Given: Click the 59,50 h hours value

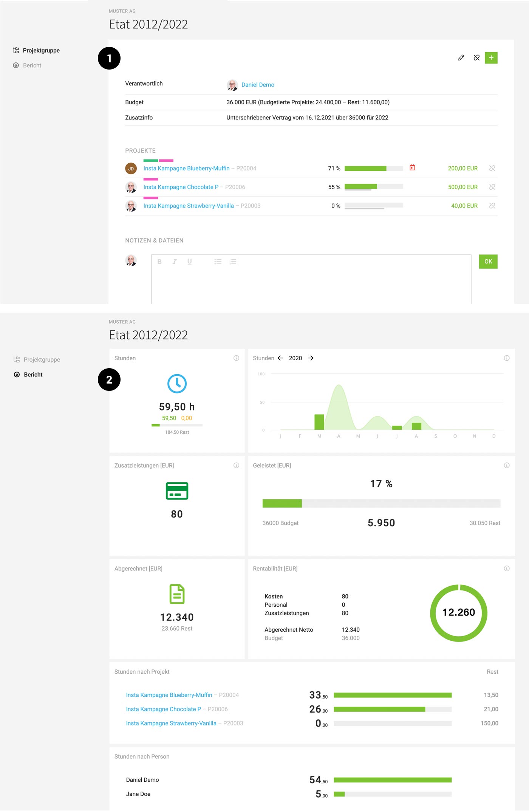Looking at the screenshot, I should (177, 407).
